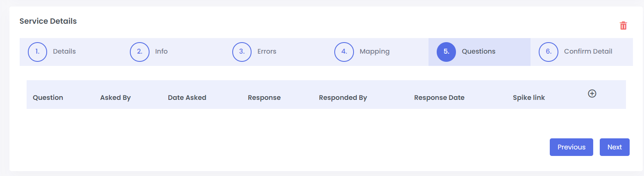The image size is (644, 176).
Task: Click the Date Asked column header
Action: pos(187,97)
